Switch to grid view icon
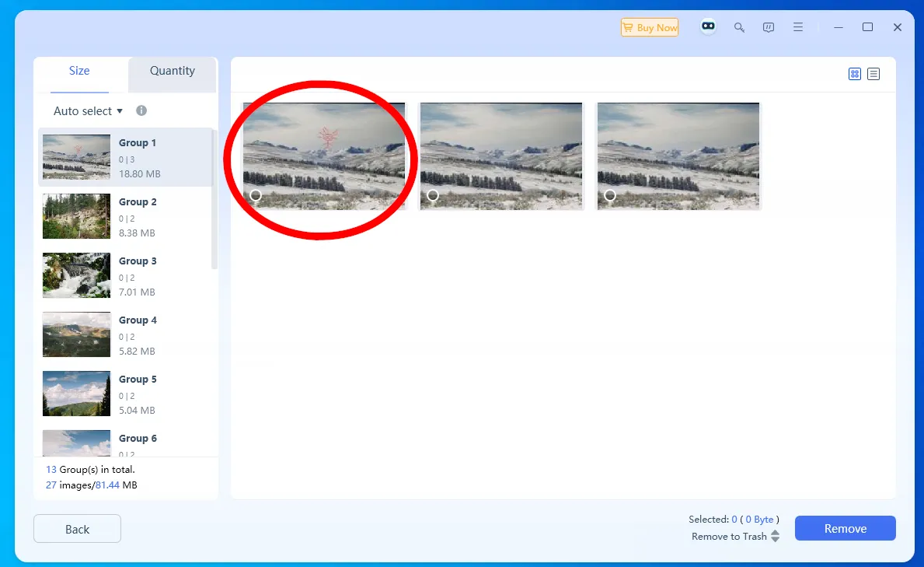 pyautogui.click(x=855, y=74)
